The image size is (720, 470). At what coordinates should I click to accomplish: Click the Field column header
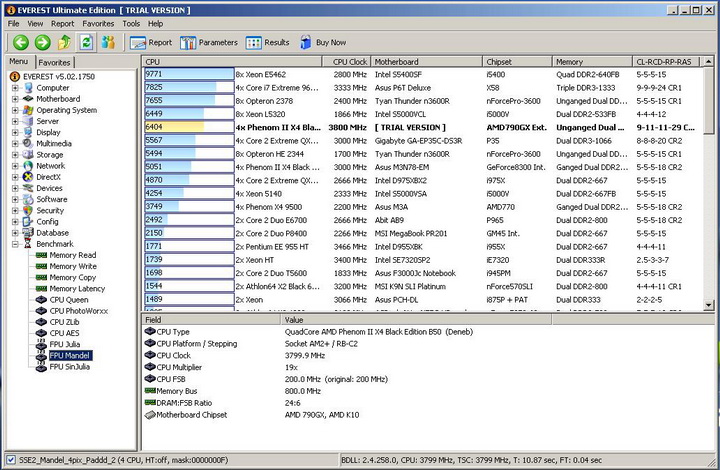(x=211, y=320)
